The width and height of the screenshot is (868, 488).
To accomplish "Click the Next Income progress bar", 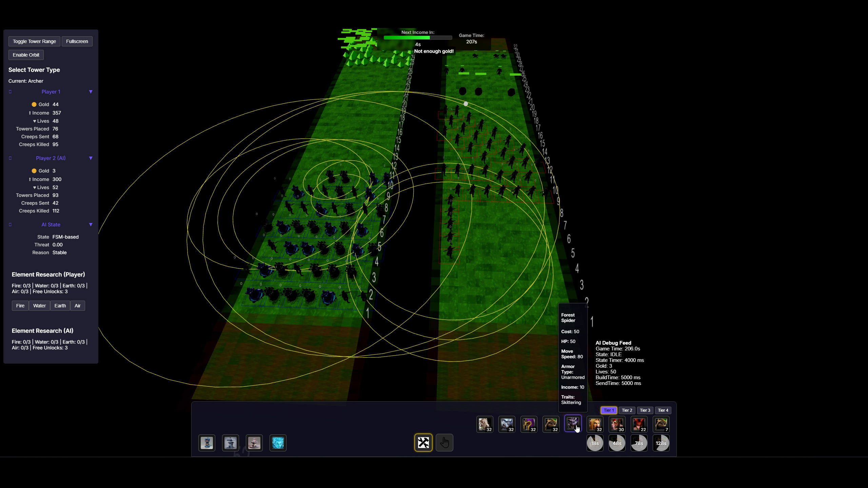I will click(417, 38).
